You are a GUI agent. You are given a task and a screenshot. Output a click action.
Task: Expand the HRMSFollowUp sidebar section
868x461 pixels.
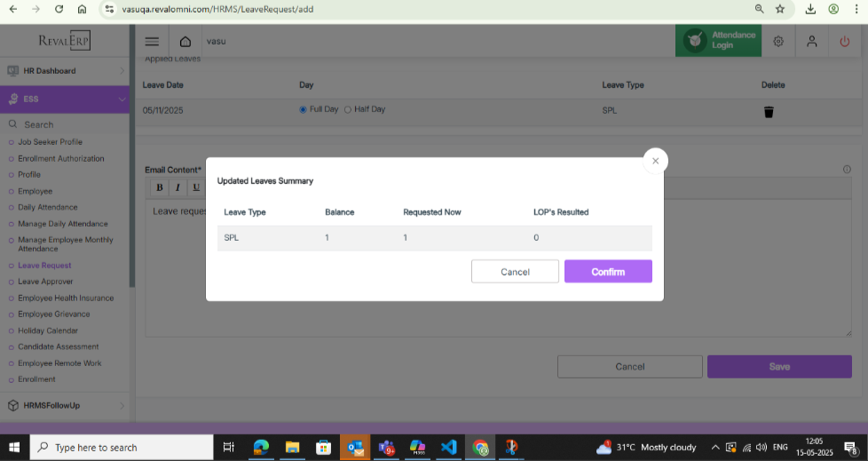tap(66, 405)
